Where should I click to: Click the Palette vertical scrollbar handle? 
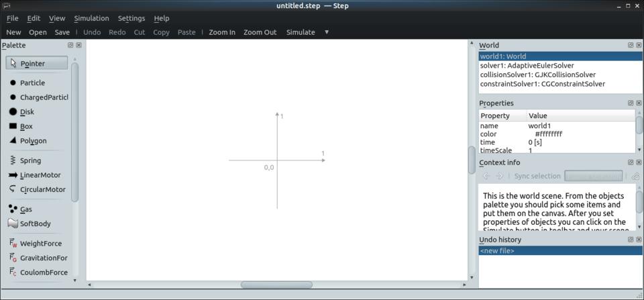pos(74,132)
